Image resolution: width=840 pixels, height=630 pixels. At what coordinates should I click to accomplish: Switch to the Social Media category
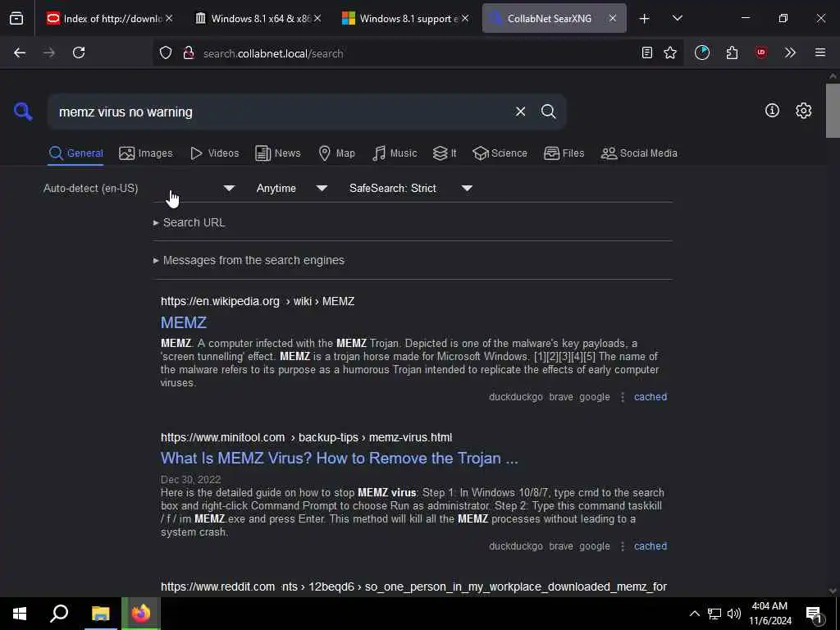coord(638,153)
